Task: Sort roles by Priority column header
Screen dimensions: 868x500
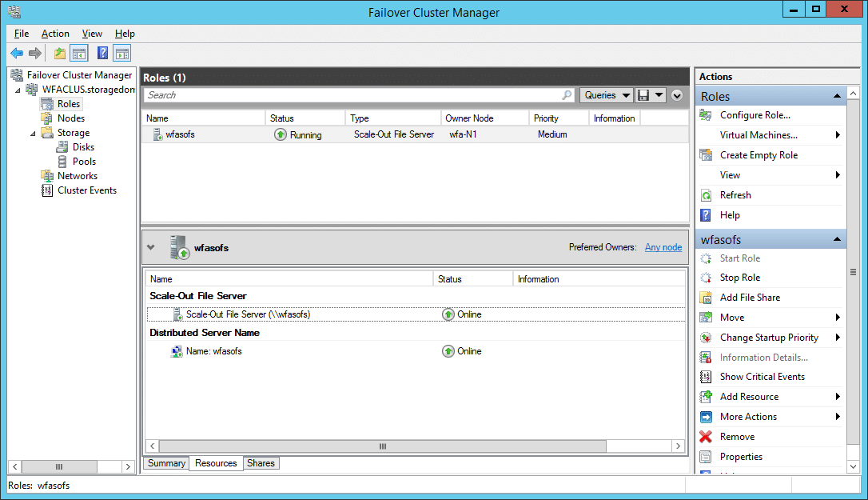Action: coord(559,118)
